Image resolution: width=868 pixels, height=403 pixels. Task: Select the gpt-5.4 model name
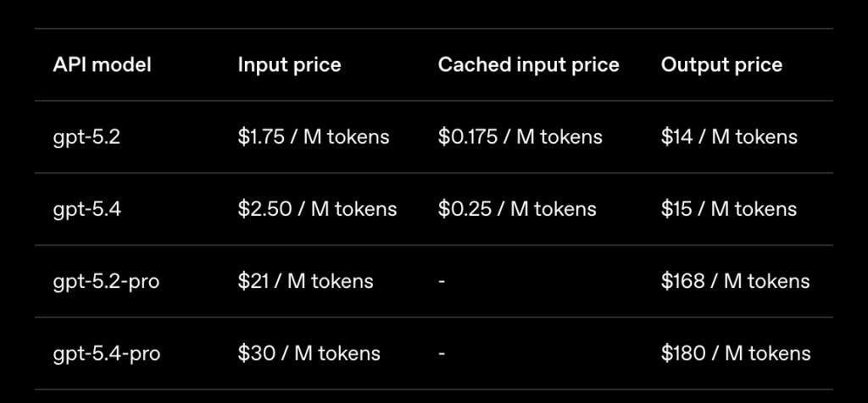pos(87,209)
